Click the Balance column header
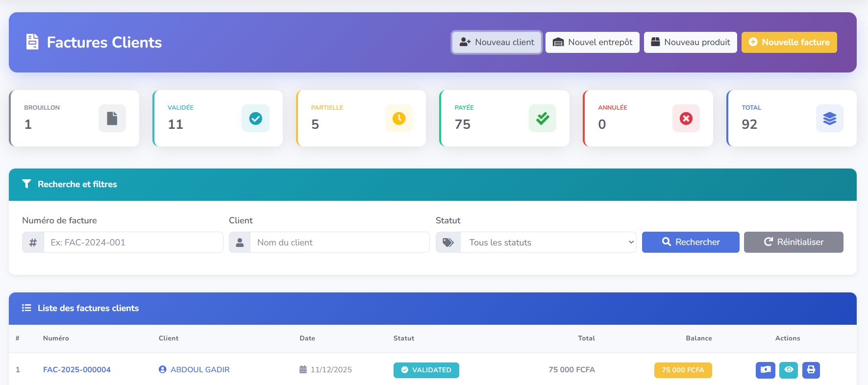 click(699, 338)
